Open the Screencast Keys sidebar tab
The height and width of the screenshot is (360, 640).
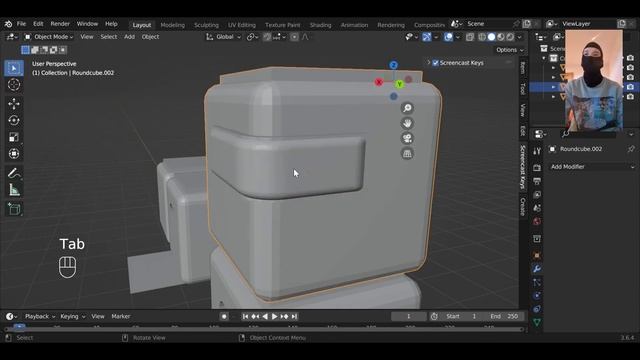(522, 167)
